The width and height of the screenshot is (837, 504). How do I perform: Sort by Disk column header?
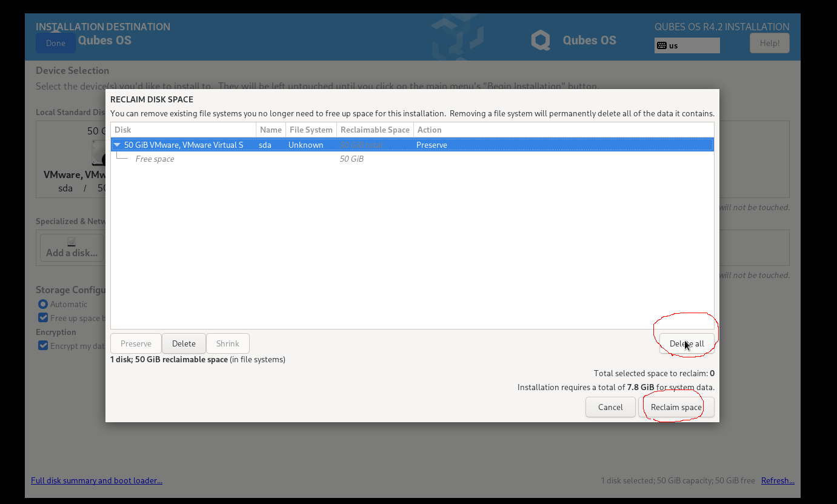(x=184, y=130)
